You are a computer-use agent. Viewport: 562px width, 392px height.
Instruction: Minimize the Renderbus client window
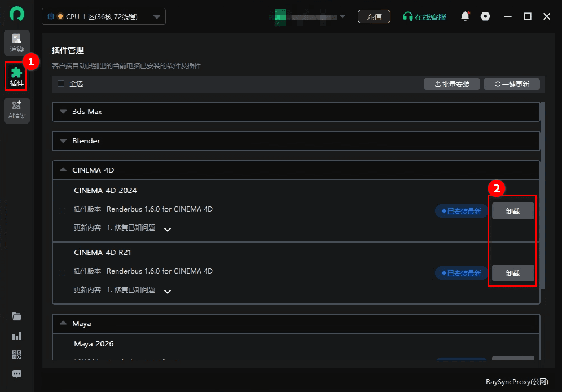[507, 16]
